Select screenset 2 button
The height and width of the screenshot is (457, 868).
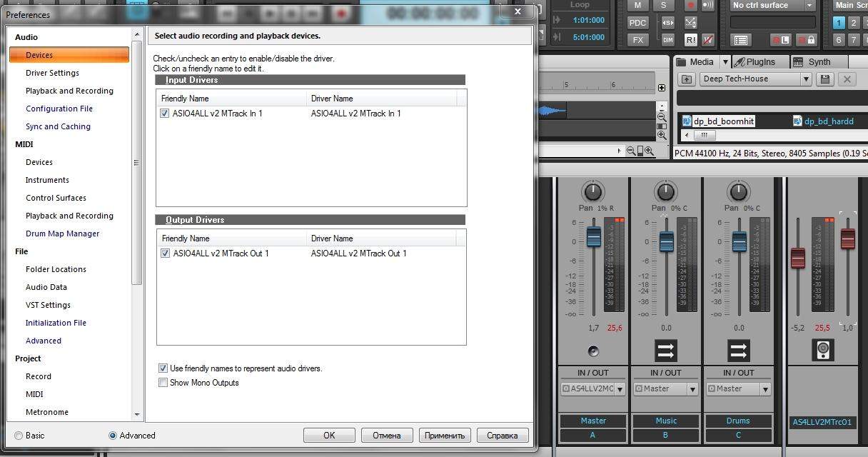(x=855, y=23)
